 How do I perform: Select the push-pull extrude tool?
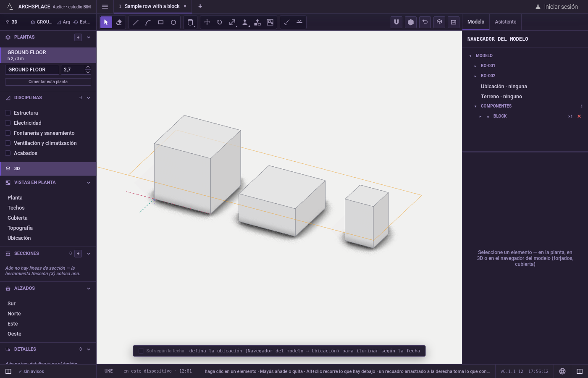245,22
